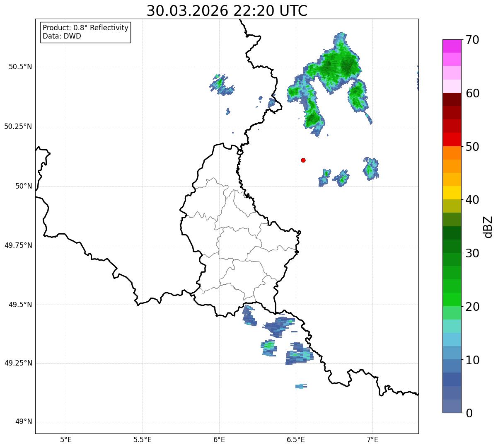Click the 50.25°N latitude label

pyautogui.click(x=18, y=126)
